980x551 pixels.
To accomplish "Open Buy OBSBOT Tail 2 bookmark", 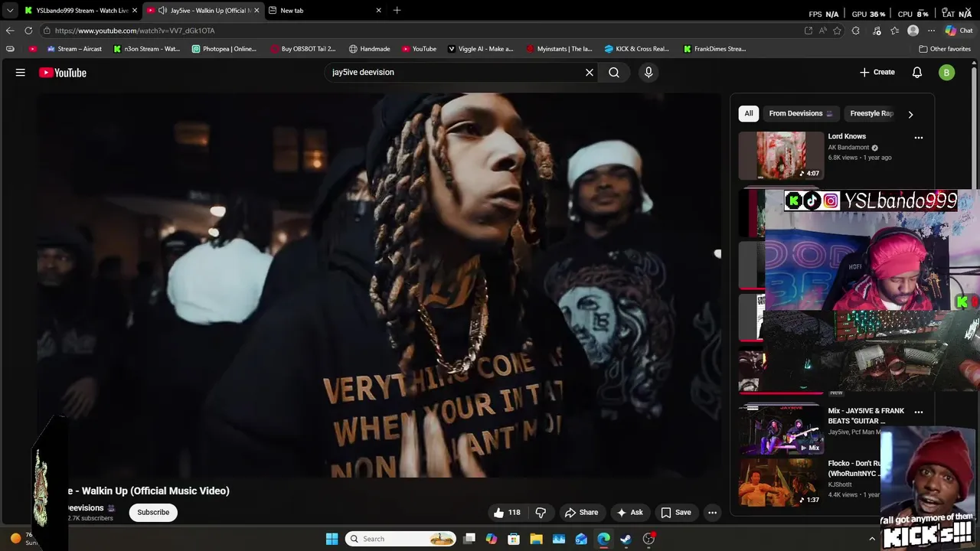I will point(303,49).
